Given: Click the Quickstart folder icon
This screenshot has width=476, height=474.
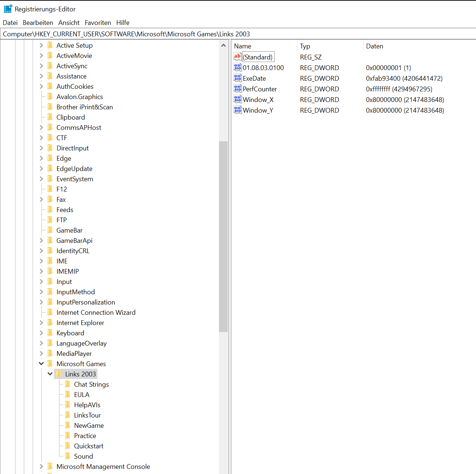Looking at the screenshot, I should (67, 446).
